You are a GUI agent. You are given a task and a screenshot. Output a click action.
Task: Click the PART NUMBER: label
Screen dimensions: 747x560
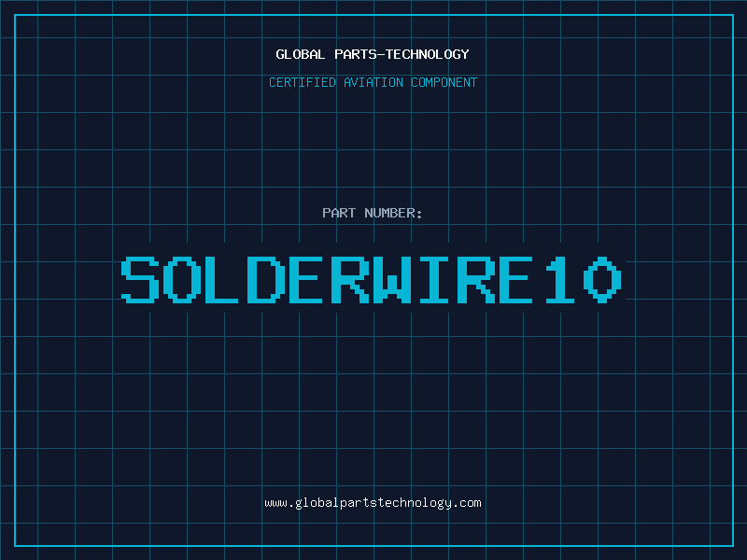[x=373, y=213]
